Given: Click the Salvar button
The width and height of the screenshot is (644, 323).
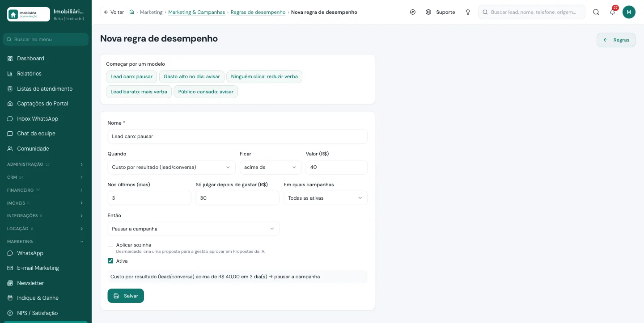Looking at the screenshot, I should click(x=126, y=296).
